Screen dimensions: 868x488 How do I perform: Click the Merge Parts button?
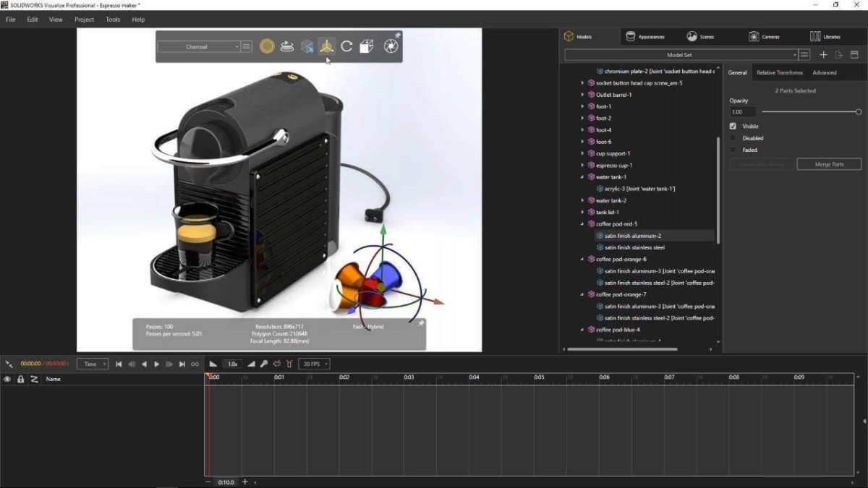829,164
